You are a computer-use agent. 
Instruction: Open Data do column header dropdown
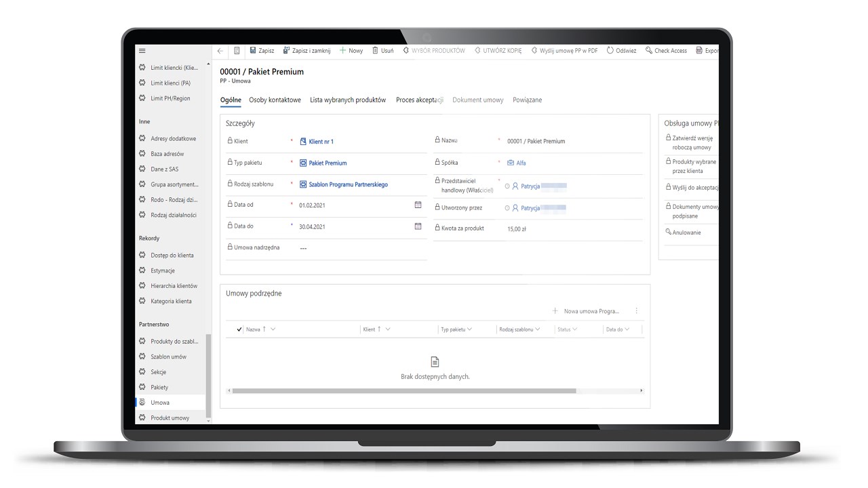point(627,329)
